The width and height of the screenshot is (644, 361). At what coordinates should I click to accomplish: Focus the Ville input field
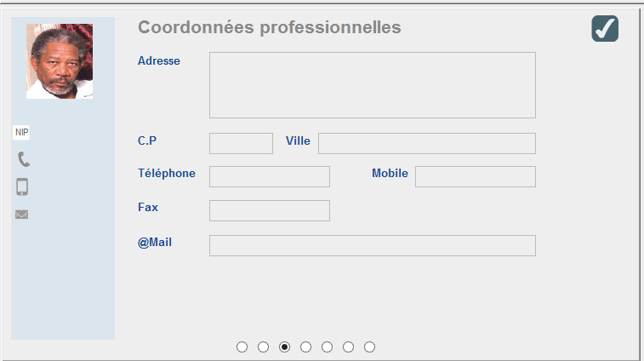tap(427, 144)
